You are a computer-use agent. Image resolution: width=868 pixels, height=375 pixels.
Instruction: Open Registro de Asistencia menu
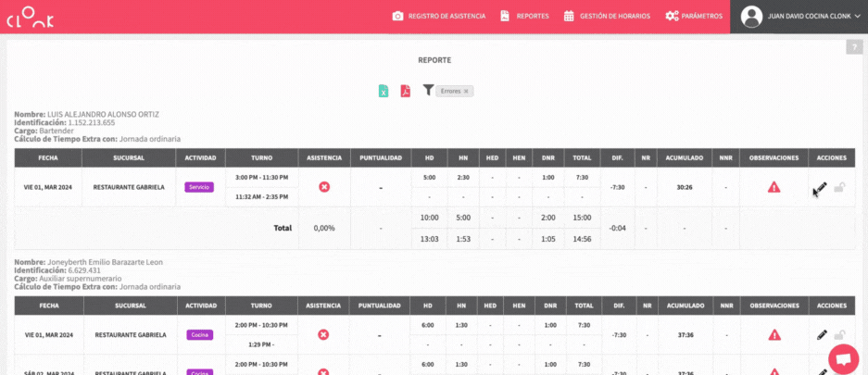click(x=441, y=17)
